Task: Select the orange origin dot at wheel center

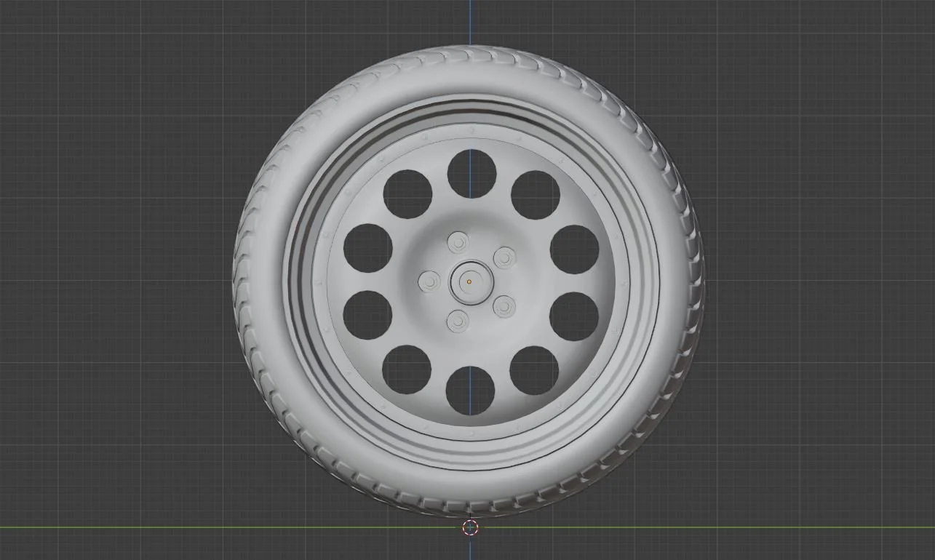Action: (469, 281)
